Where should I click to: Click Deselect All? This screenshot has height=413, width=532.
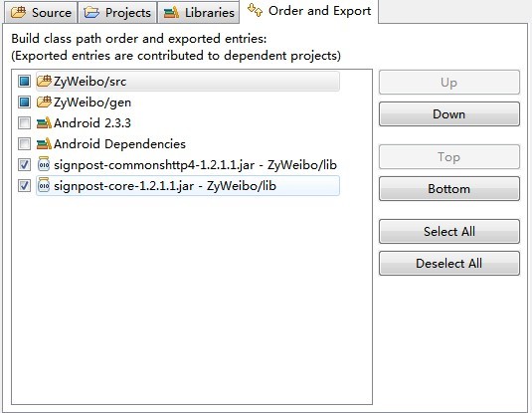tap(449, 263)
